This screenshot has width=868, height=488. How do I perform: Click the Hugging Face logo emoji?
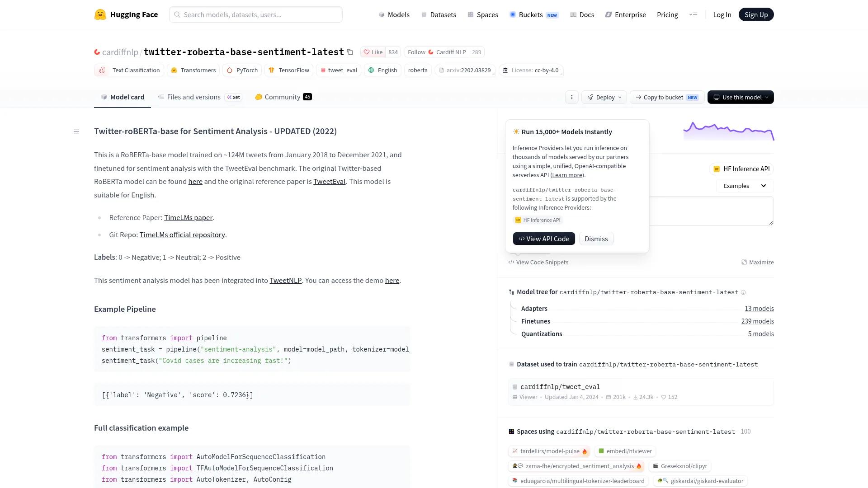[100, 14]
